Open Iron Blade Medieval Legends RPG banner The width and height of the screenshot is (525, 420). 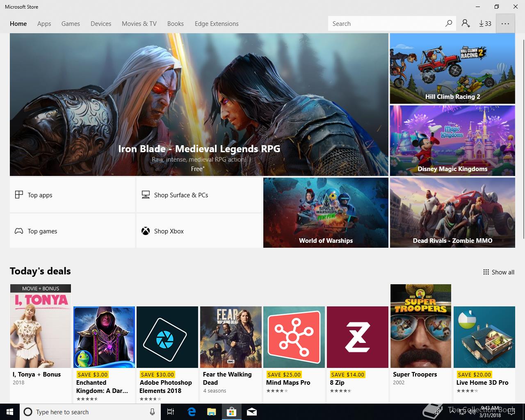click(x=199, y=105)
